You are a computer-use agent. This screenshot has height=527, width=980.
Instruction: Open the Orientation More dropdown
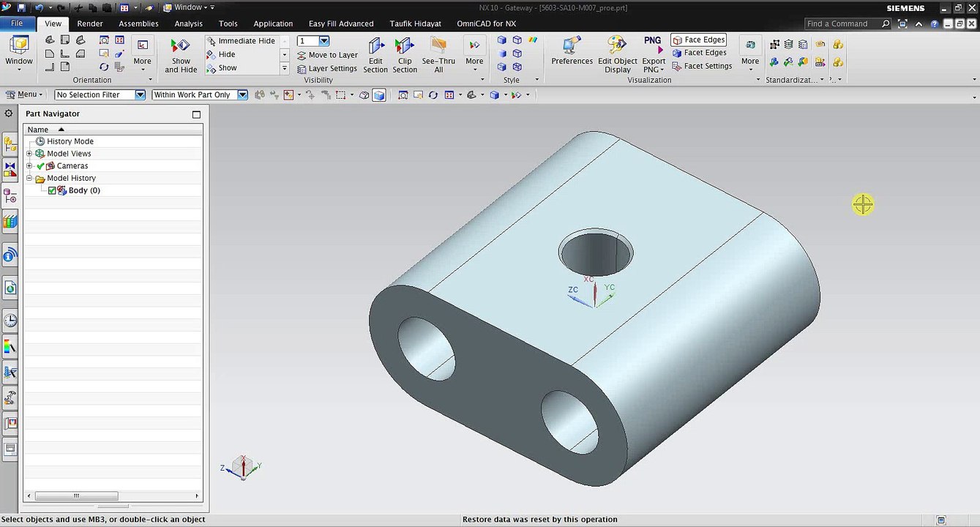pos(142,53)
